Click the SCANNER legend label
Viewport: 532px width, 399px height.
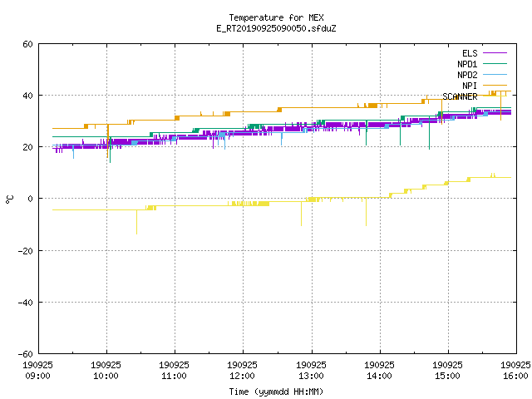pyautogui.click(x=460, y=96)
